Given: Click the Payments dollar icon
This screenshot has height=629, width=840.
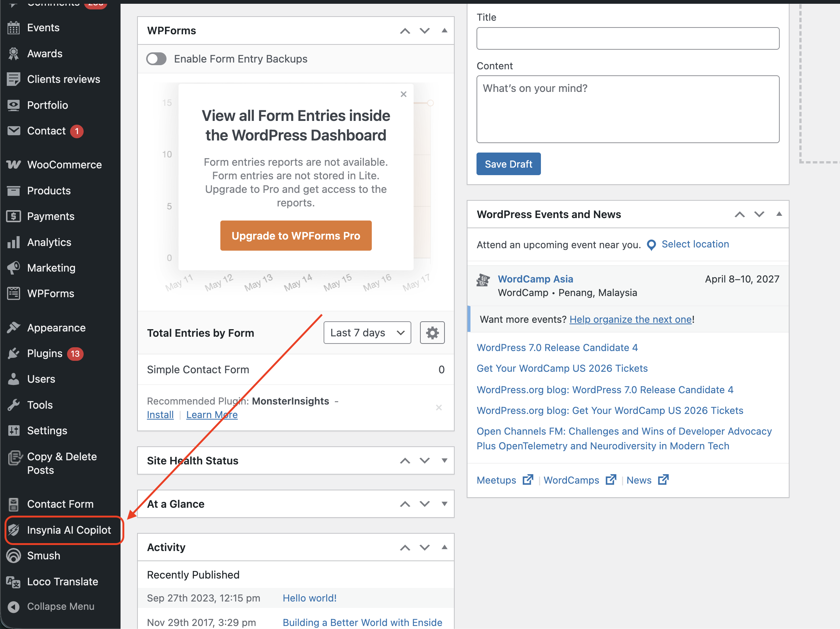Looking at the screenshot, I should pyautogui.click(x=14, y=216).
